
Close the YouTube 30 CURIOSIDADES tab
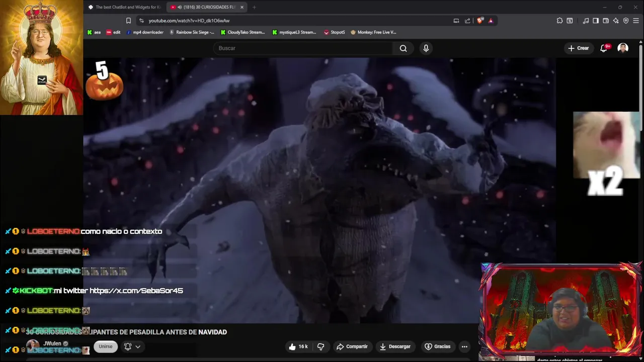[242, 7]
